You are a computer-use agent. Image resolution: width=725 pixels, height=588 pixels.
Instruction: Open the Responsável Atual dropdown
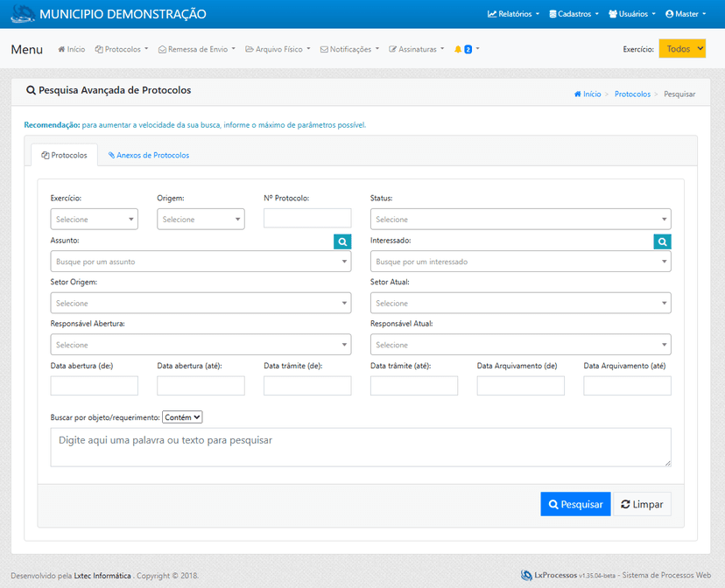(x=521, y=345)
